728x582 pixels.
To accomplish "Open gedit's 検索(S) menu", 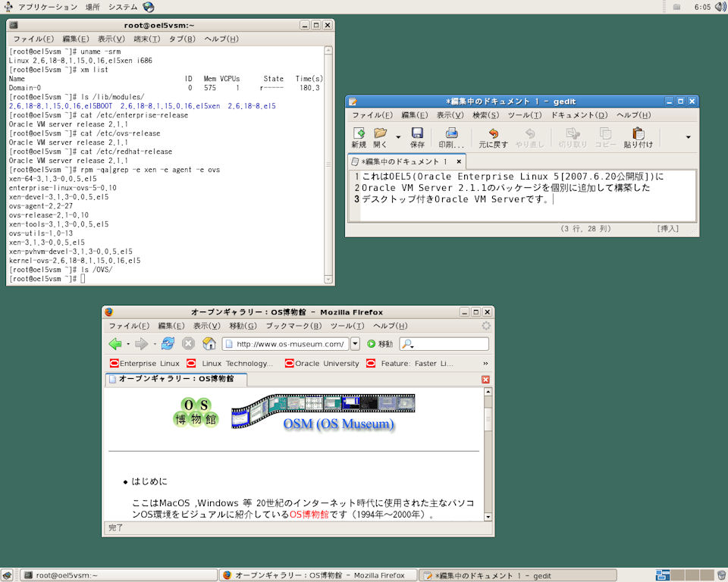I will [485, 115].
